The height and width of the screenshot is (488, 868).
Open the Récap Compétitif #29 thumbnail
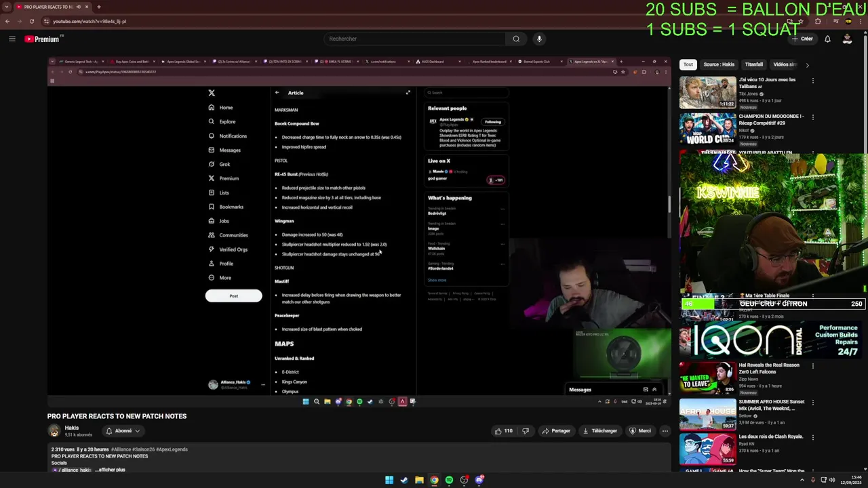(708, 129)
